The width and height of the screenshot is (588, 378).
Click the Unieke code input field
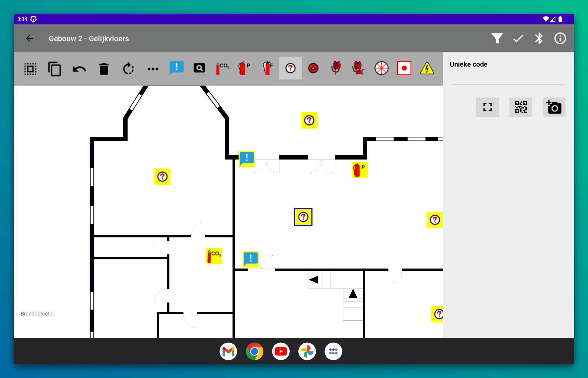coord(508,79)
